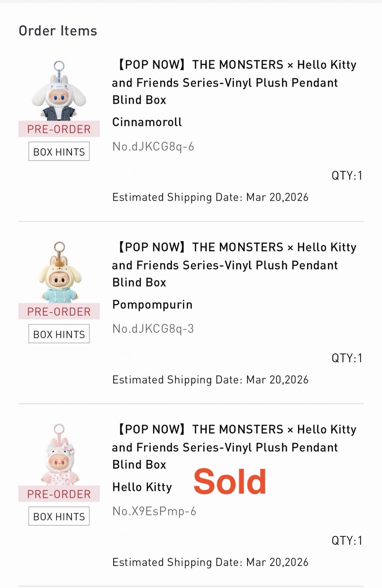The width and height of the screenshot is (382, 588).
Task: Tap the PRE-ORDER badge on Cinnamoroll
Action: point(59,129)
